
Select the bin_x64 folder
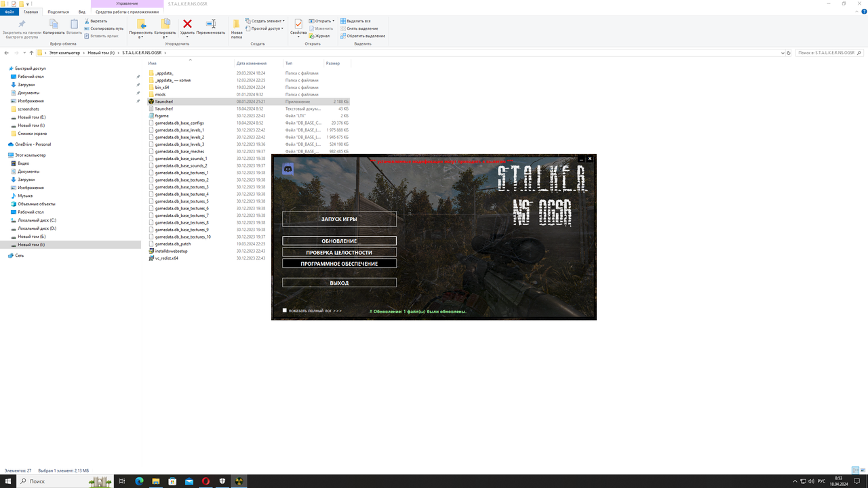(162, 87)
